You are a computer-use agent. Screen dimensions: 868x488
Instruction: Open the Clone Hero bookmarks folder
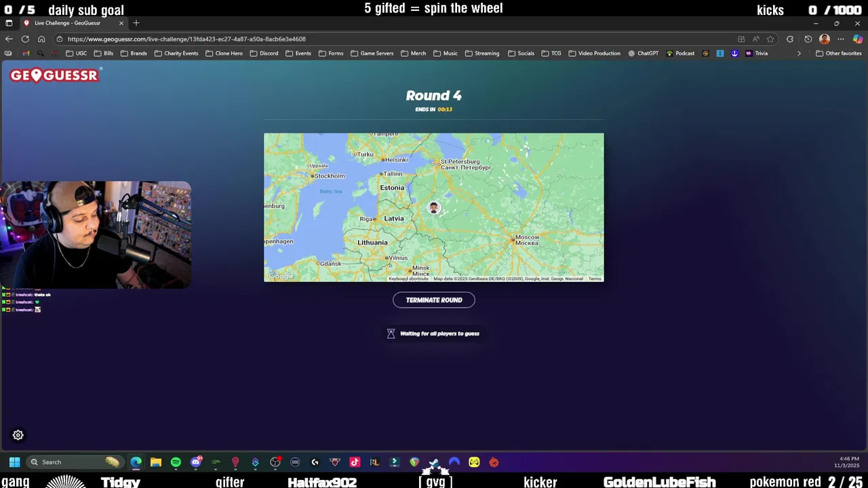(224, 54)
